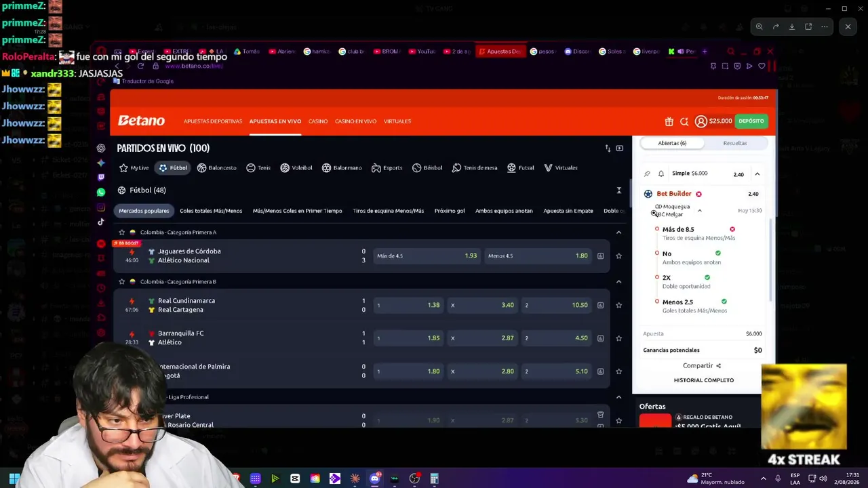
Task: Click the browser reload button
Action: click(x=140, y=66)
